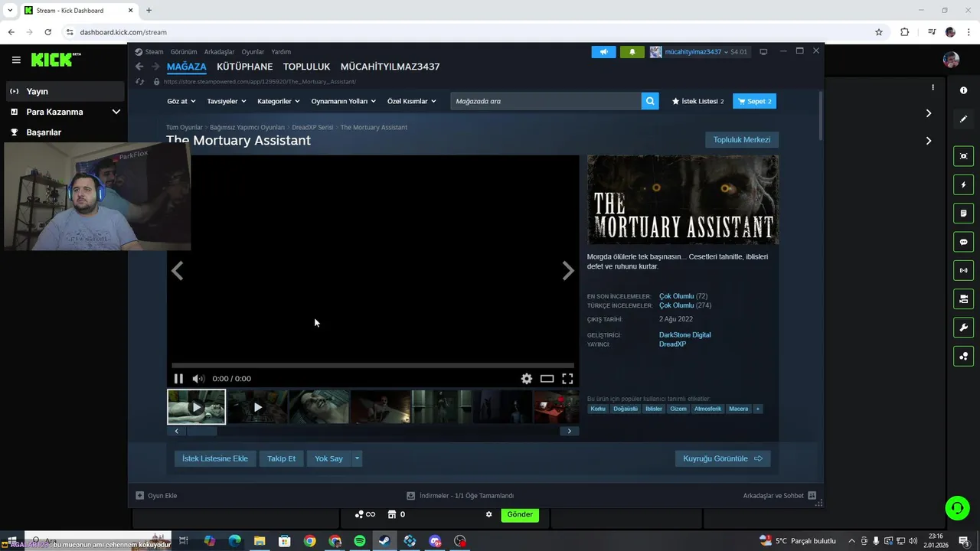
Task: Open the Sepet cart button
Action: point(754,101)
